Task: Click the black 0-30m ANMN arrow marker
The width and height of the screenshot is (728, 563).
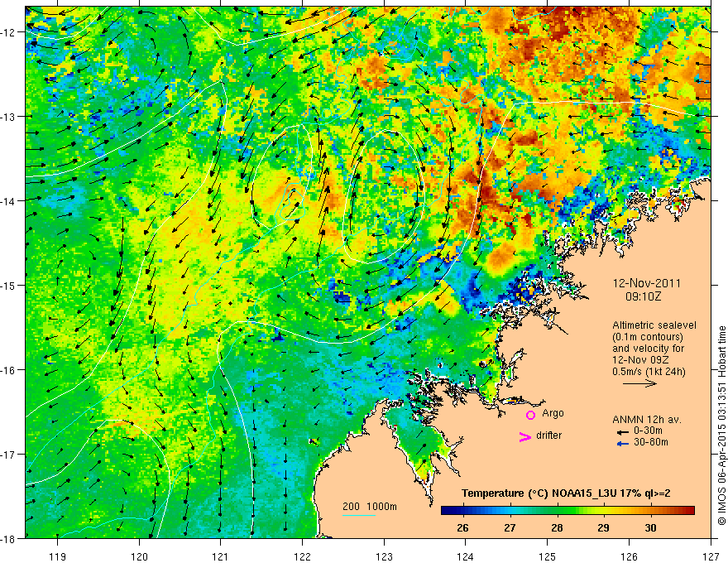Action: [x=623, y=432]
